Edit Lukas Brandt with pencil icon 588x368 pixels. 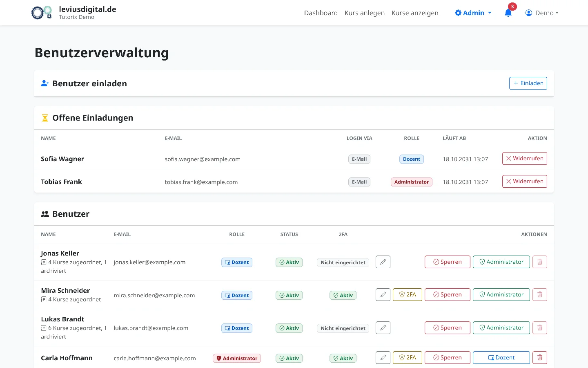383,328
